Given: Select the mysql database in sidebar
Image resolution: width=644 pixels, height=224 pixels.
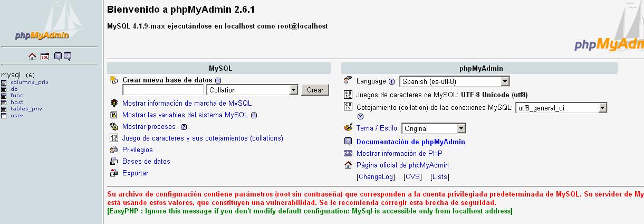Looking at the screenshot, I should click(11, 75).
